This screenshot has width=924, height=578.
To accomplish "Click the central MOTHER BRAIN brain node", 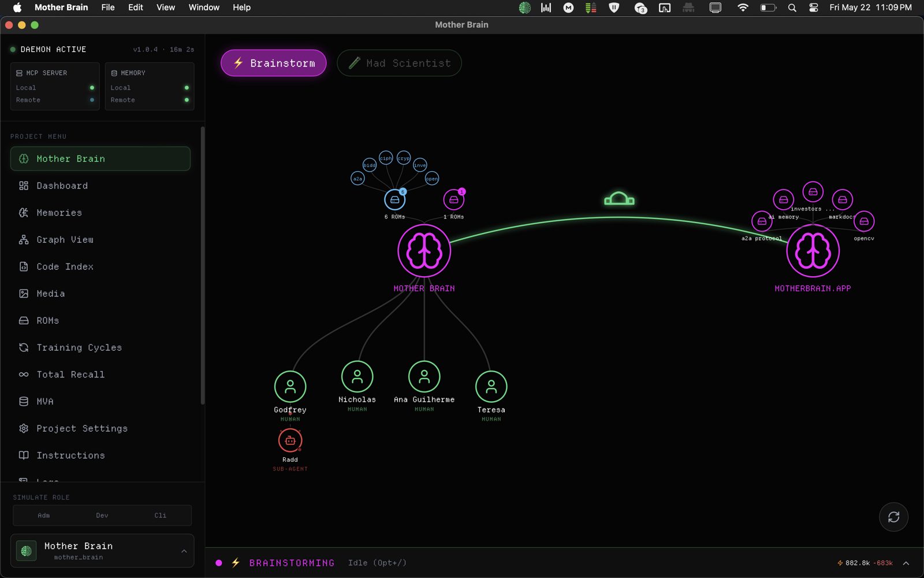I will [424, 251].
